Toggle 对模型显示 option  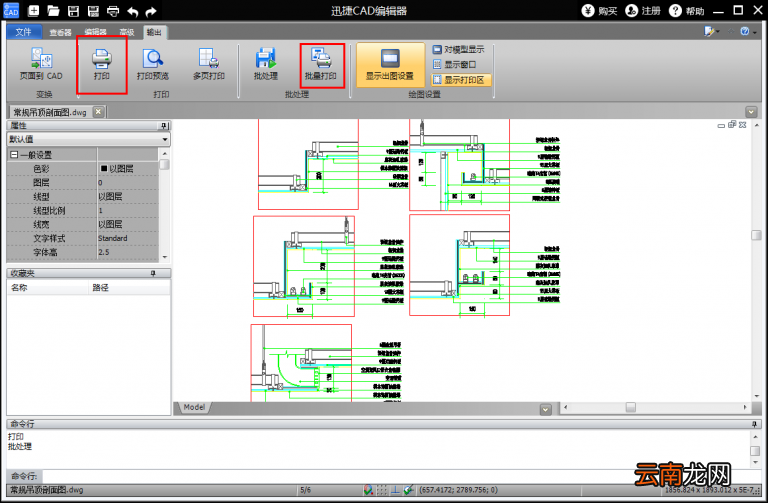(458, 49)
